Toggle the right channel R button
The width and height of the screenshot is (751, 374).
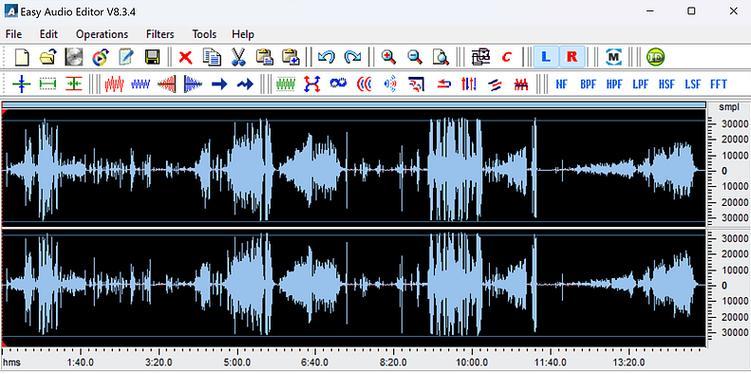[x=572, y=57]
